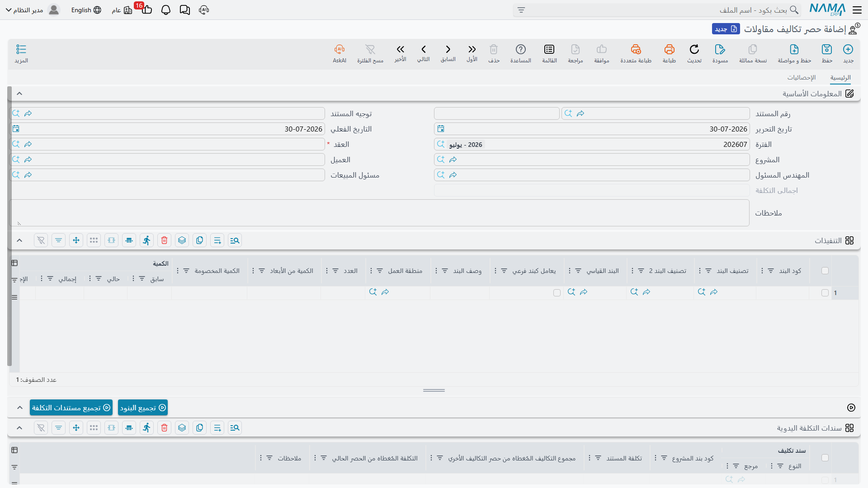Collapse the تجميع buttons section
The height and width of the screenshot is (488, 868).
[19, 408]
